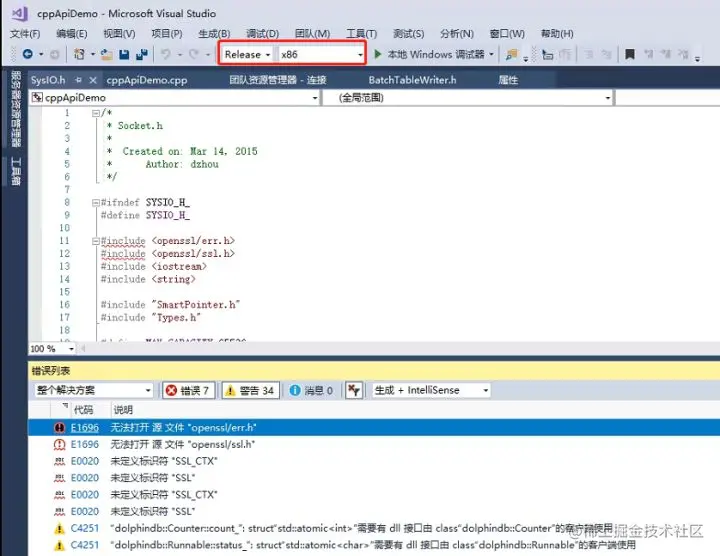The image size is (720, 556).
Task: Open the 视图(V) menu
Action: tap(119, 34)
